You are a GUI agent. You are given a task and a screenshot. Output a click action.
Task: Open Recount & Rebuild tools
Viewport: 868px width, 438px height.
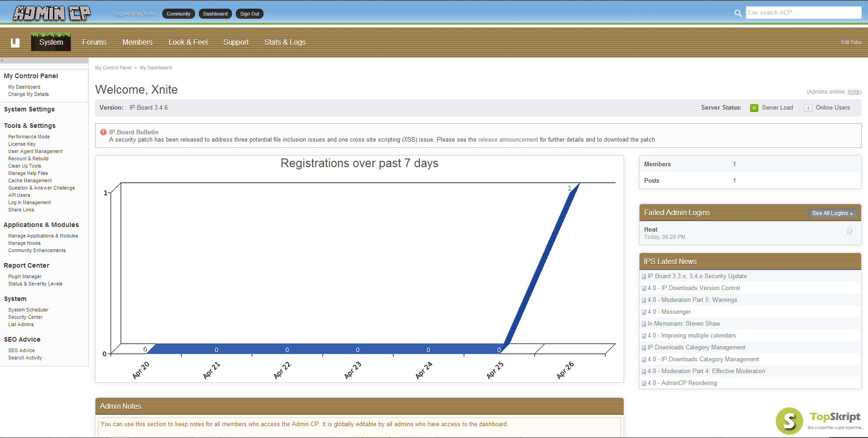coord(28,158)
